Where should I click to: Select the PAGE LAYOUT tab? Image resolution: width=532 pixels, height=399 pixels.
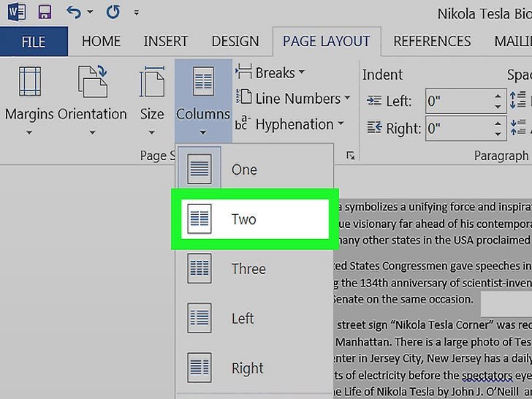click(327, 42)
